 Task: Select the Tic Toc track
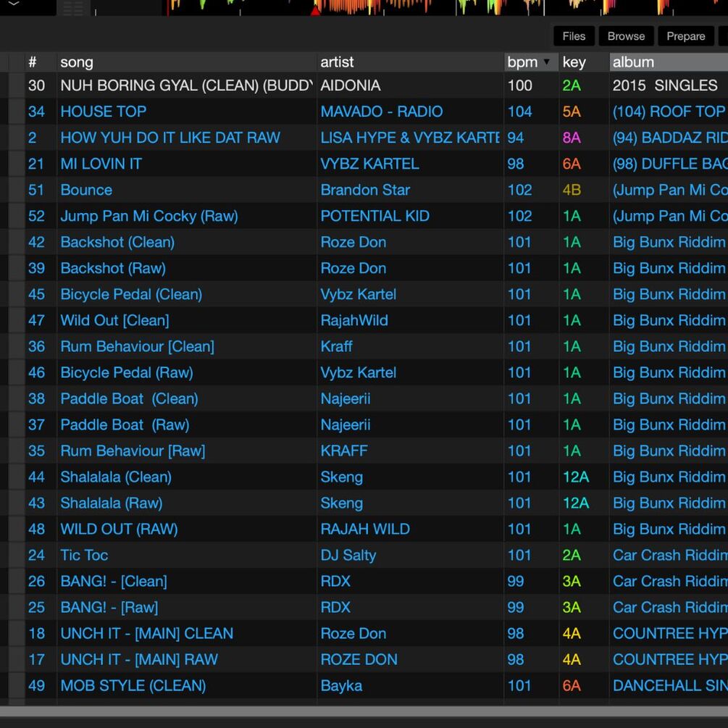pos(84,555)
